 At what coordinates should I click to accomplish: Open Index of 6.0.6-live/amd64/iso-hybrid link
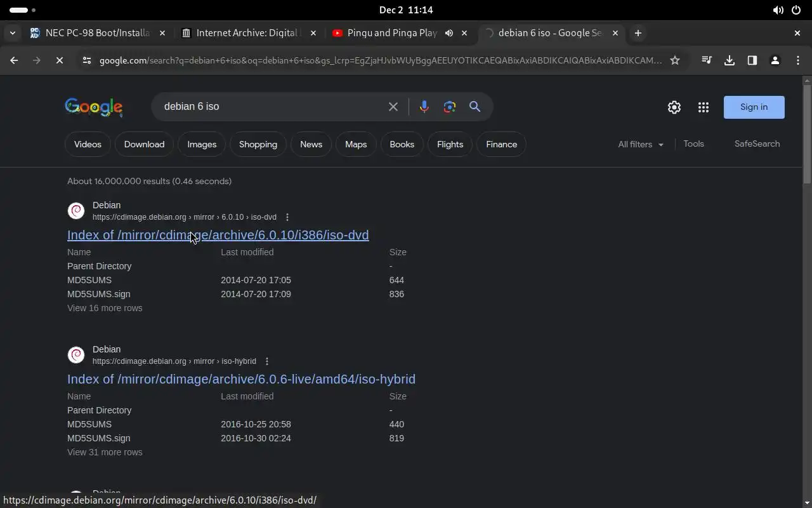click(x=242, y=379)
